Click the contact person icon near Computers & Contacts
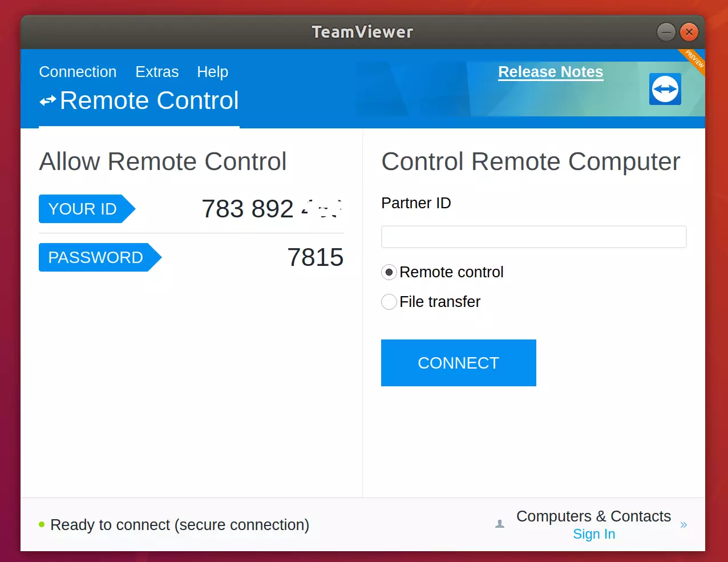 [500, 524]
